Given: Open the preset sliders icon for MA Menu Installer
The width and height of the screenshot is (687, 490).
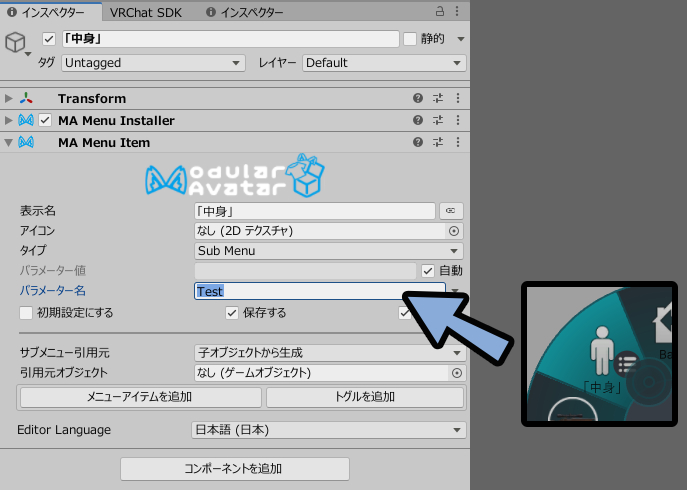Looking at the screenshot, I should click(438, 120).
